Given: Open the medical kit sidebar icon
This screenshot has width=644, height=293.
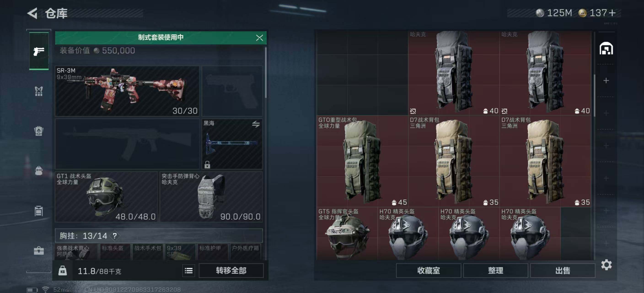Looking at the screenshot, I should (x=39, y=250).
